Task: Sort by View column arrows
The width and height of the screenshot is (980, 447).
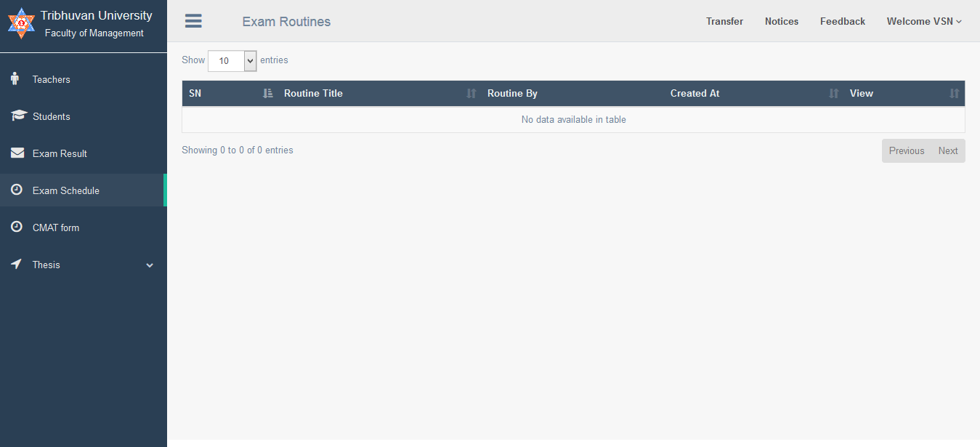Action: click(x=954, y=93)
